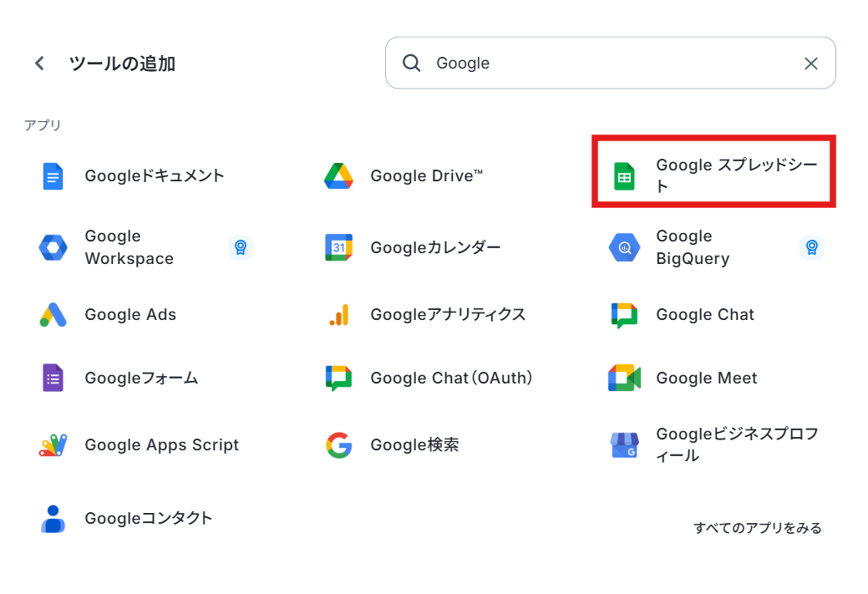The image size is (868, 594).
Task: Select the Googleドキュメント label
Action: click(155, 176)
